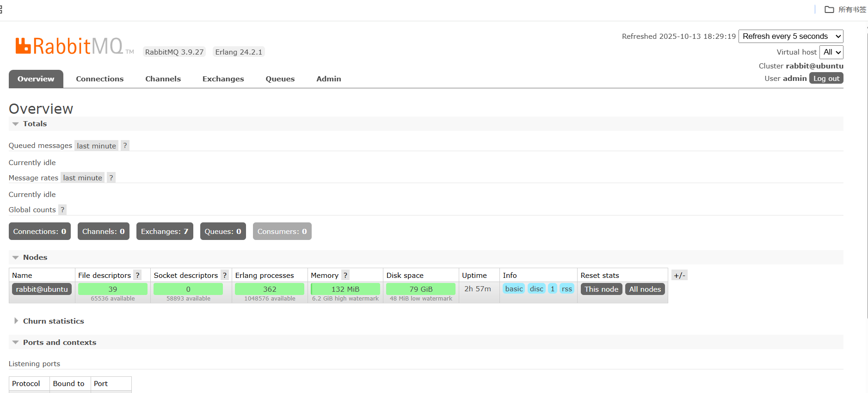Click the Consumers: 0 count button
This screenshot has width=868, height=393.
point(282,231)
